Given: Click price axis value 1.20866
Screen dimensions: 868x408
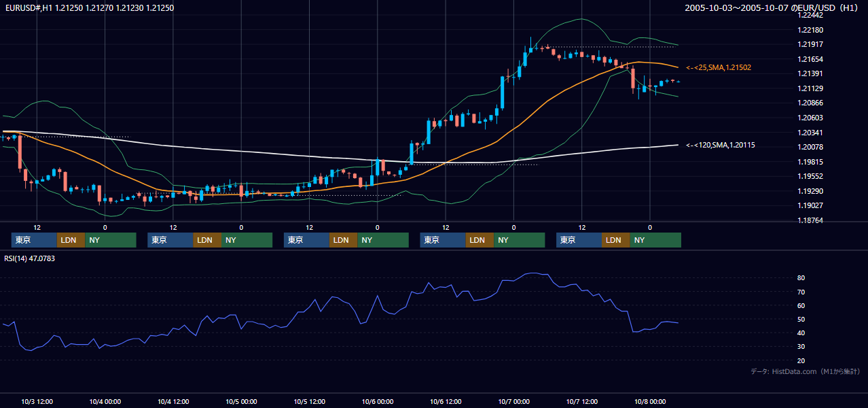Looking at the screenshot, I should [x=811, y=103].
